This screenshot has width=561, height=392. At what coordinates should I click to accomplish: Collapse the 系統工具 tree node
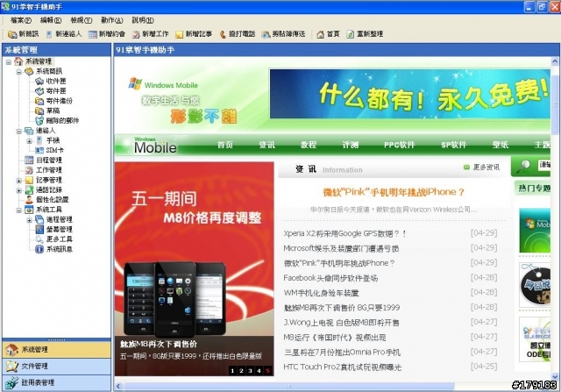[x=19, y=210]
